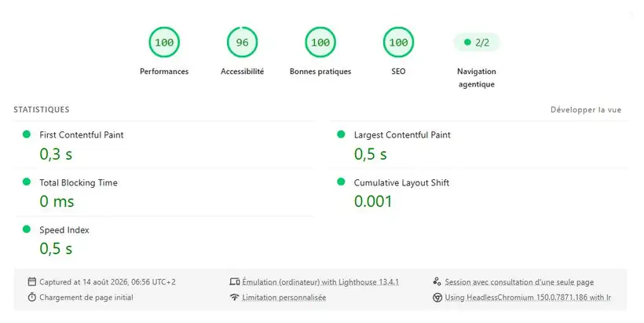Open the SEO score gauge showing 100
Image resolution: width=644 pixels, height=323 pixels.
398,42
